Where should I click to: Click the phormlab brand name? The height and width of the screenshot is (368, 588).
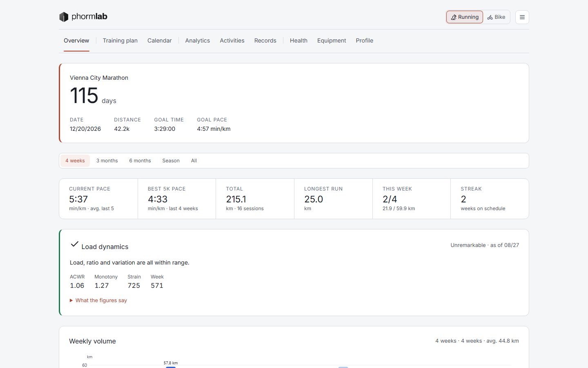click(89, 17)
